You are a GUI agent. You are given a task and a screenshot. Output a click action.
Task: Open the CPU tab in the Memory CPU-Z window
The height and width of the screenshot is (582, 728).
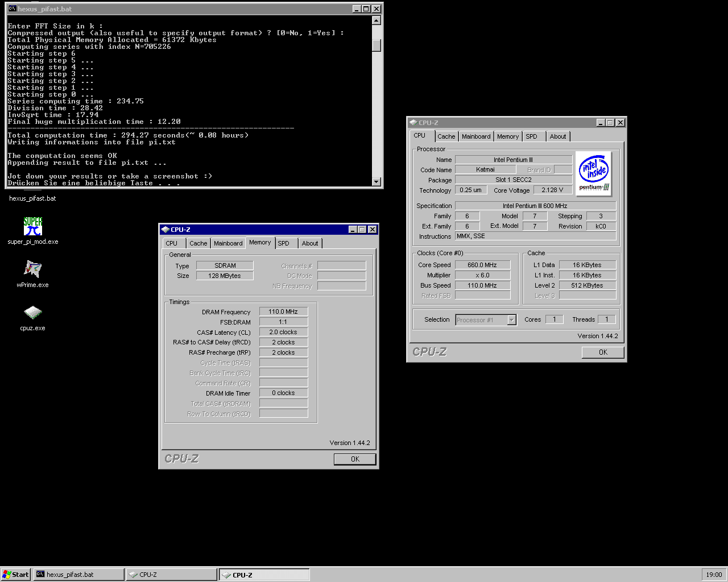(172, 243)
